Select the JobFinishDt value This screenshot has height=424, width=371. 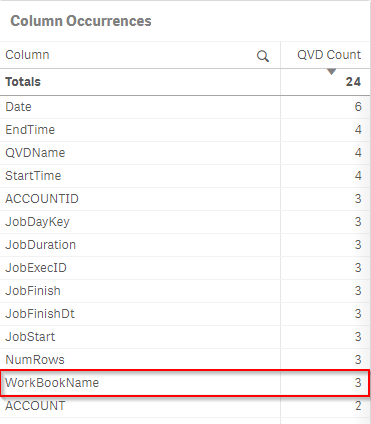[40, 314]
